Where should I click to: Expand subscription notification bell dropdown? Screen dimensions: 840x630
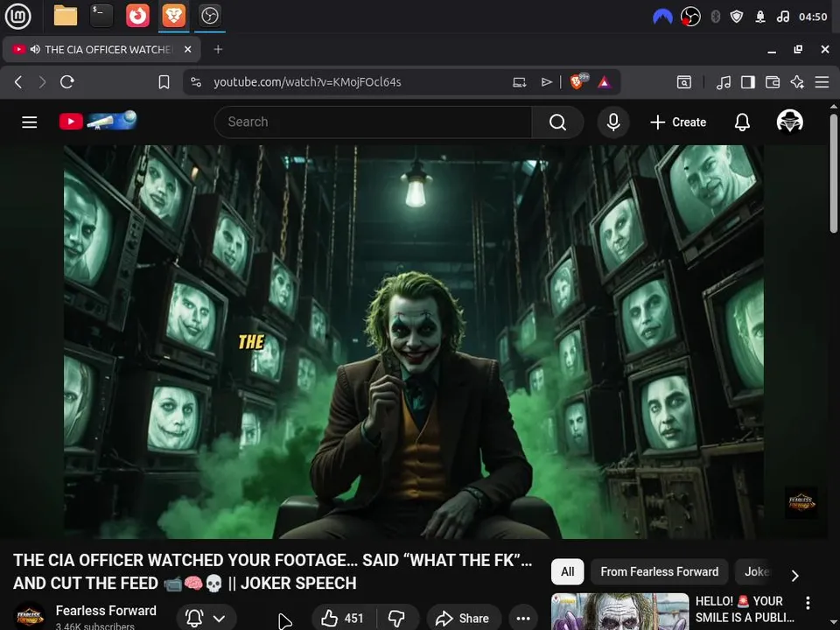coord(205,618)
